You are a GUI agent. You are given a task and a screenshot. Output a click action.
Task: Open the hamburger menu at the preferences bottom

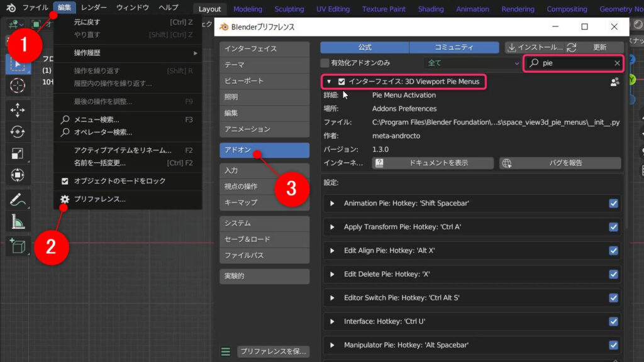coord(226,352)
